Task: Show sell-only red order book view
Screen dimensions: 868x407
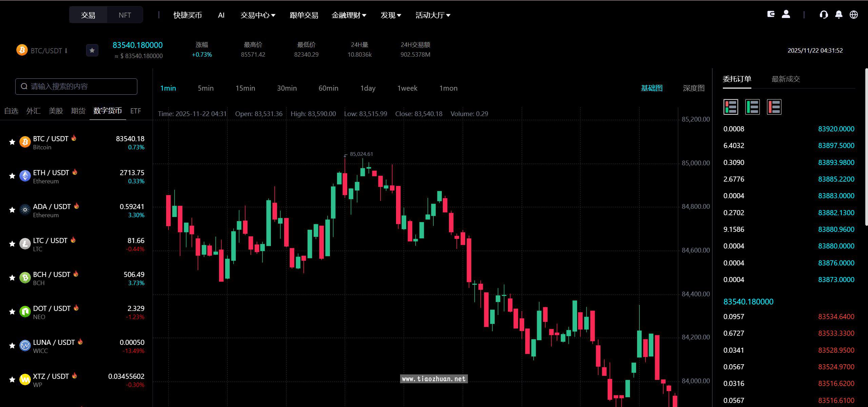Action: click(x=774, y=107)
